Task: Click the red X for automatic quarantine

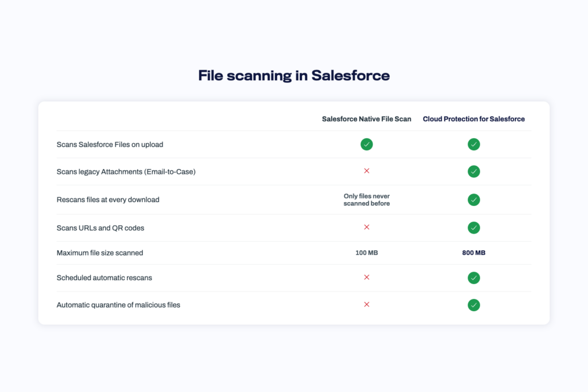Action: tap(367, 304)
